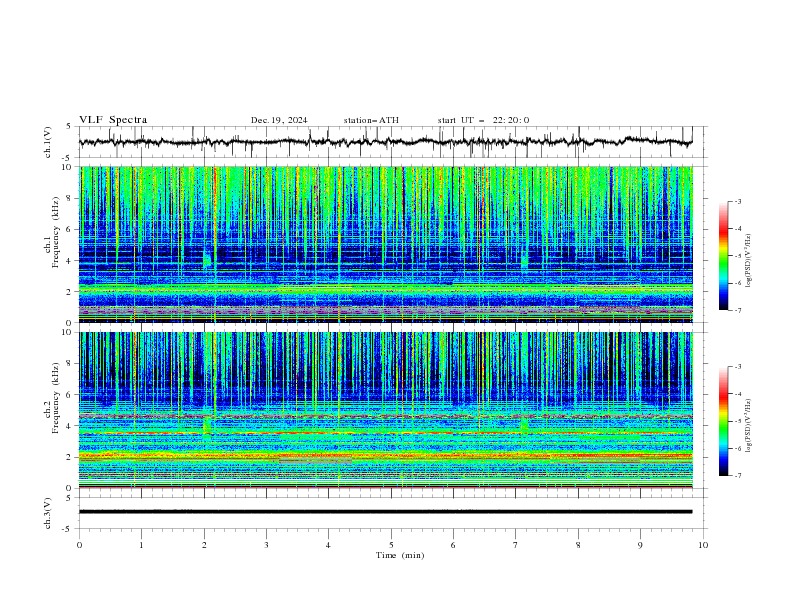Click the upper ch.1 PSD color bar
This screenshot has height=612, width=792.
tap(723, 256)
